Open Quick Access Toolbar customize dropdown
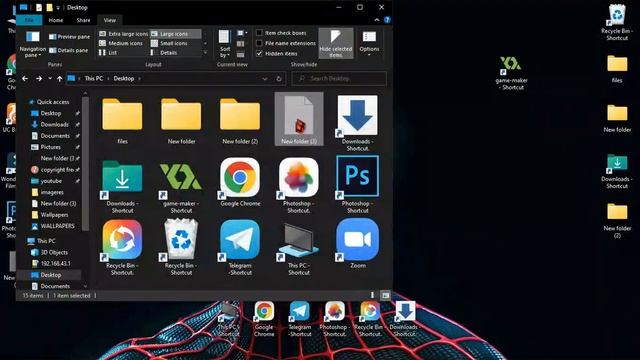640x360 pixels. pyautogui.click(x=58, y=7)
